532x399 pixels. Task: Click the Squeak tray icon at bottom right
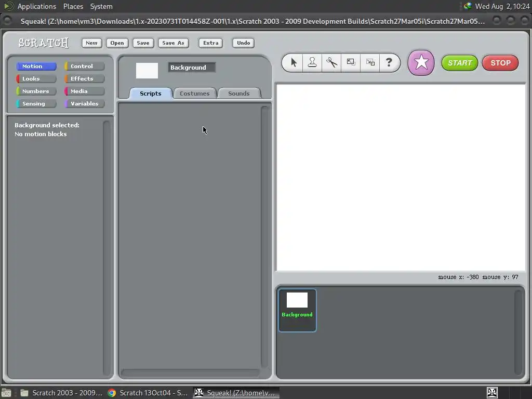(492, 393)
